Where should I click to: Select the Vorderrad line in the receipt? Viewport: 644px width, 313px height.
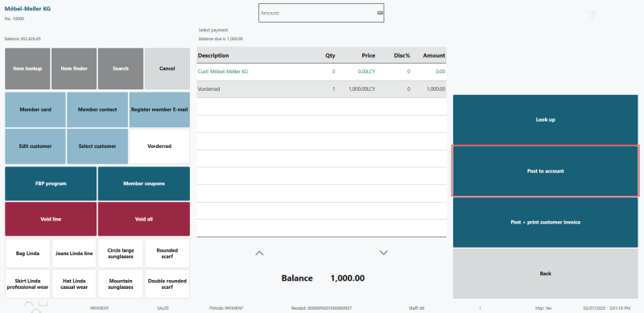point(321,89)
